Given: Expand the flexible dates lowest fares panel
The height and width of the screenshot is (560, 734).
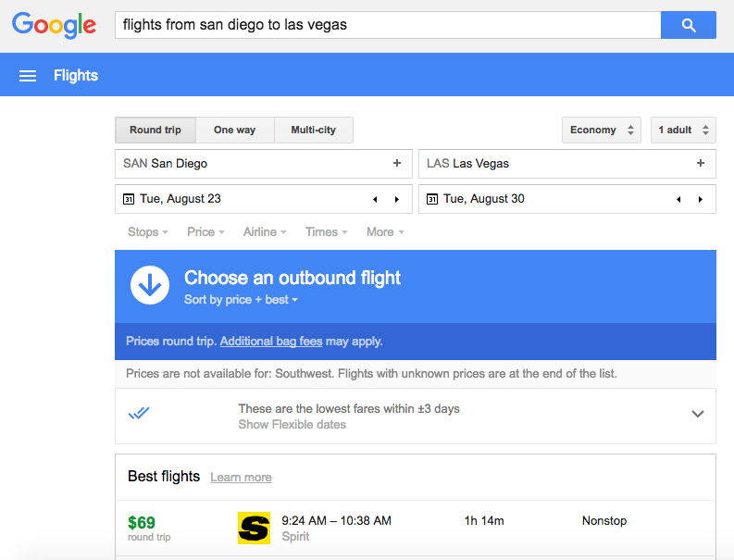Looking at the screenshot, I should pyautogui.click(x=698, y=414).
